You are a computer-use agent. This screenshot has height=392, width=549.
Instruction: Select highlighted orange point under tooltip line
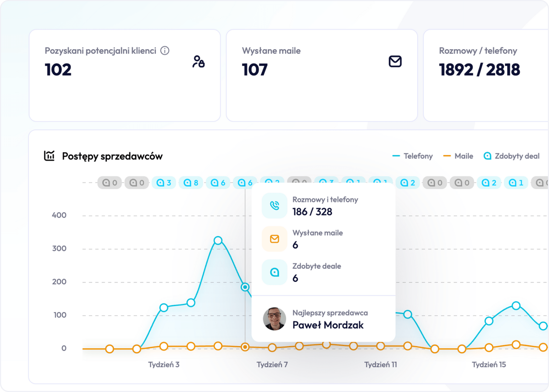(x=245, y=347)
